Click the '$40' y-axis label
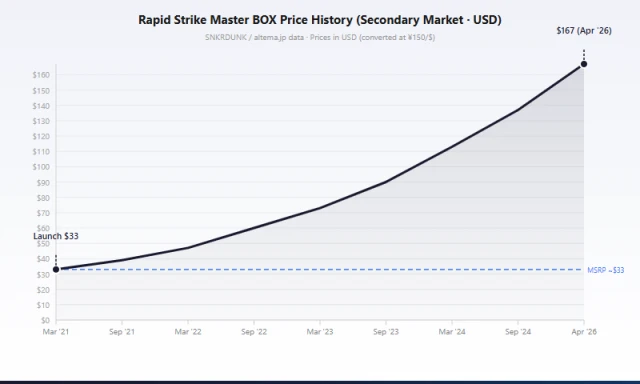 (x=43, y=259)
